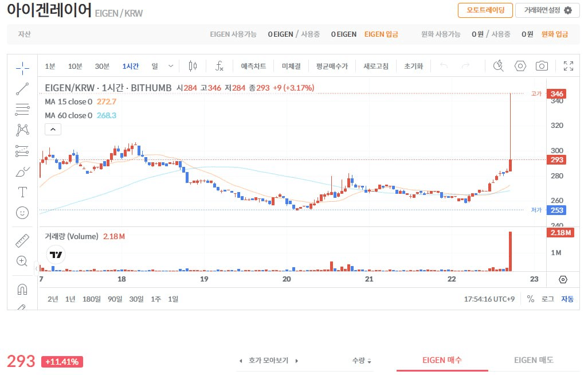Screen dimensions: 588x375
Task: Select the 30일 date range
Action: click(x=136, y=299)
